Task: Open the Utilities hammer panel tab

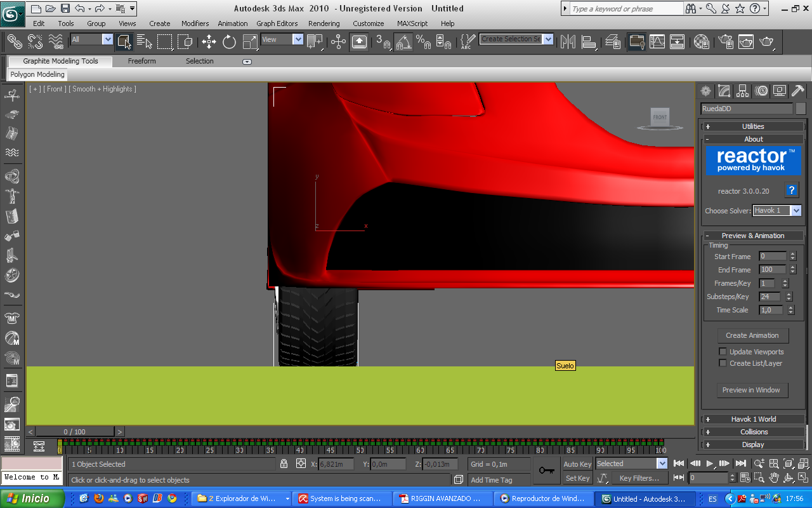Action: [x=798, y=91]
